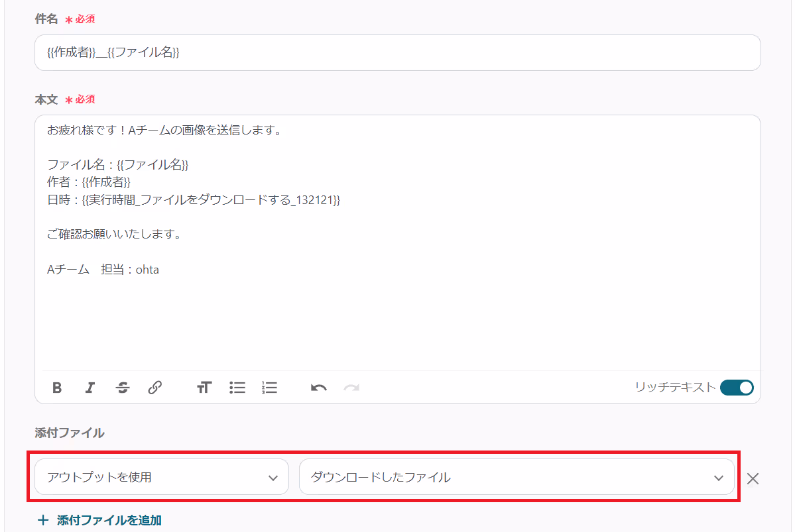The height and width of the screenshot is (532, 795).
Task: Insert a hyperlink in the body
Action: point(154,388)
